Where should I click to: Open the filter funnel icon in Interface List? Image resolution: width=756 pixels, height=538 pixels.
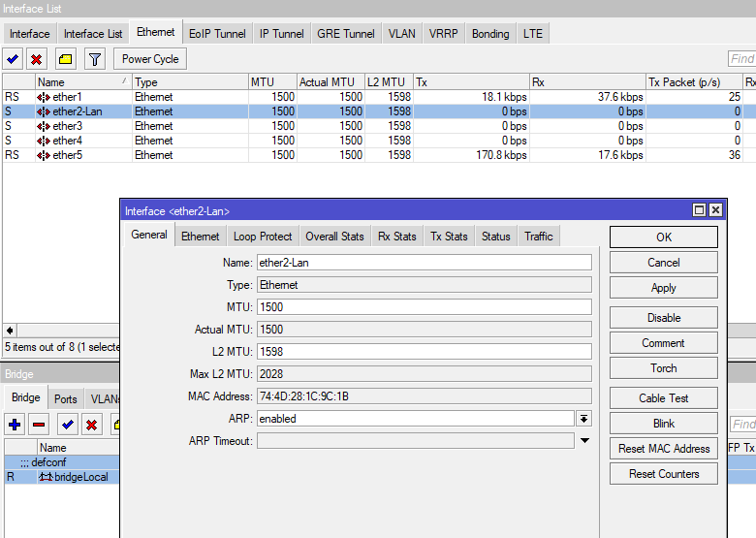[94, 59]
